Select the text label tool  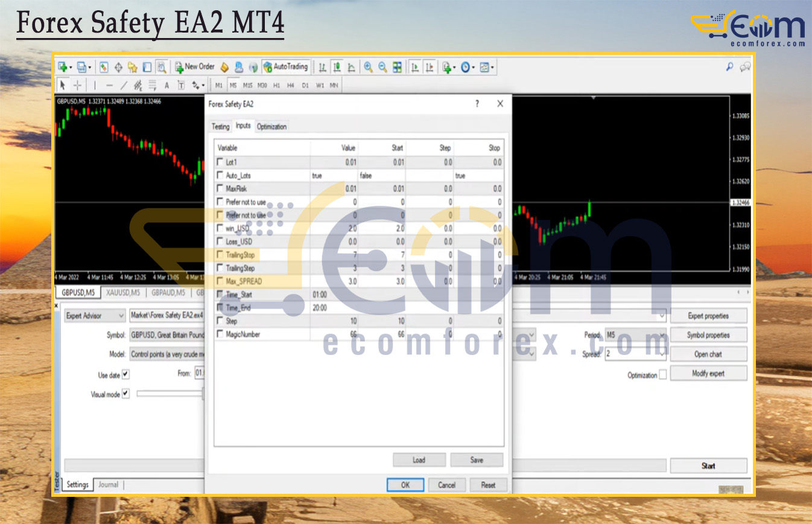click(x=167, y=85)
